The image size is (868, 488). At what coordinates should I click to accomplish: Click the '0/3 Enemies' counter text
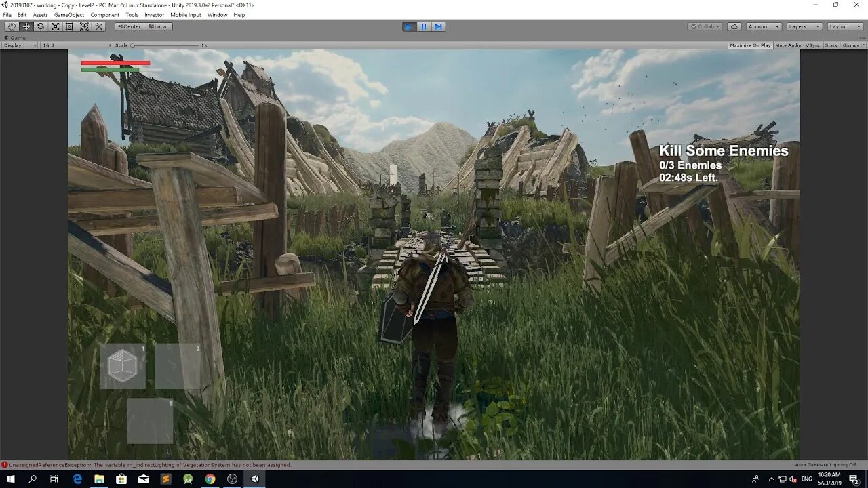point(690,165)
